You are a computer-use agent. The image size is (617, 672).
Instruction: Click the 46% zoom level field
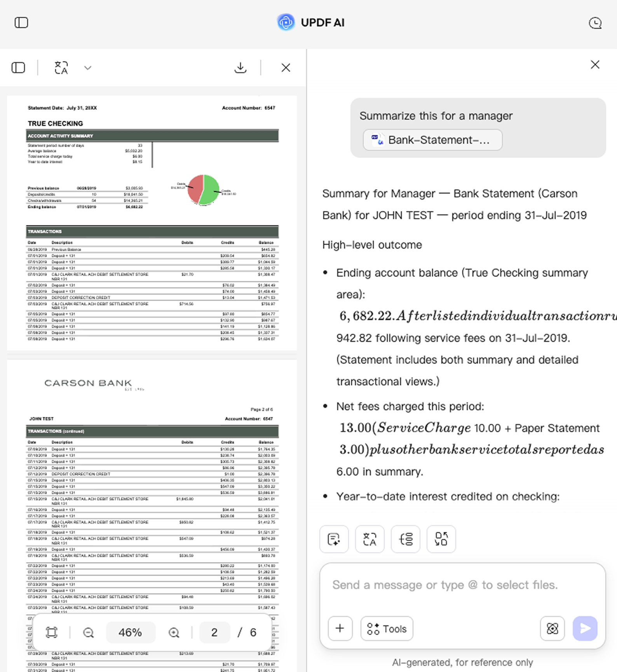(x=130, y=632)
